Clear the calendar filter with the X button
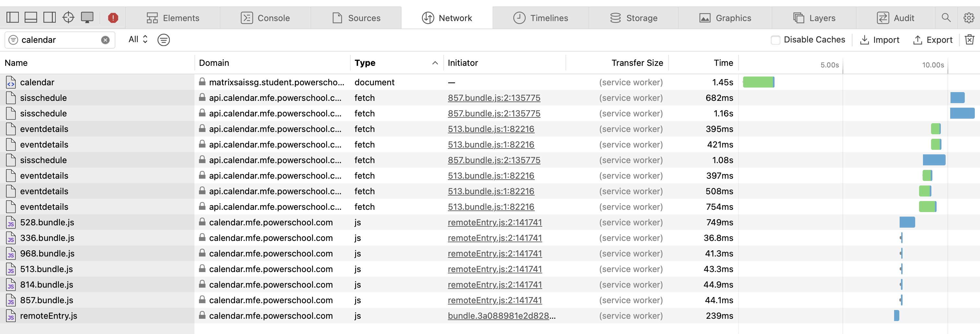The image size is (980, 334). pyautogui.click(x=105, y=40)
